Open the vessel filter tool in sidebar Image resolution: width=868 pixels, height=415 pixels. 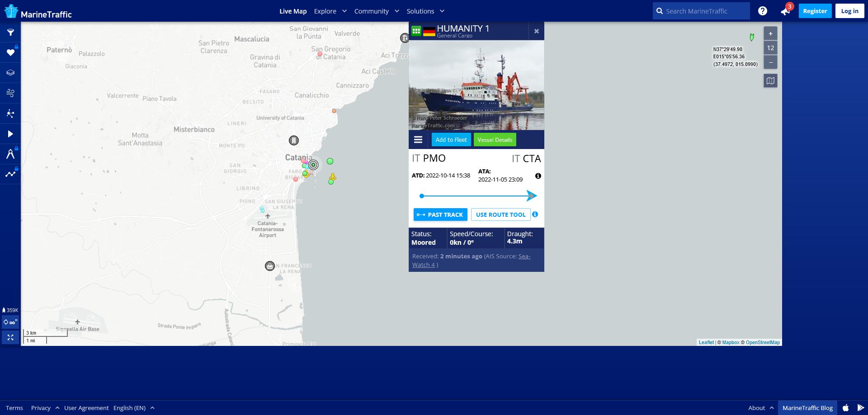[x=10, y=33]
